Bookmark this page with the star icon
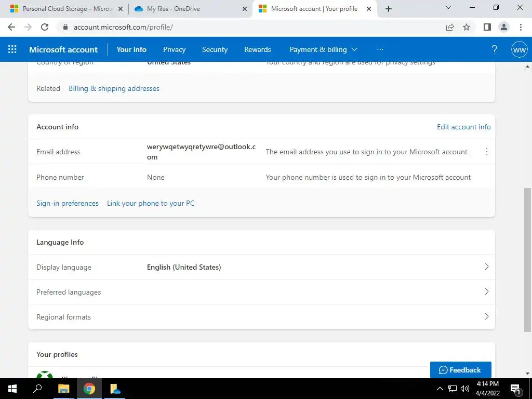 [467, 27]
